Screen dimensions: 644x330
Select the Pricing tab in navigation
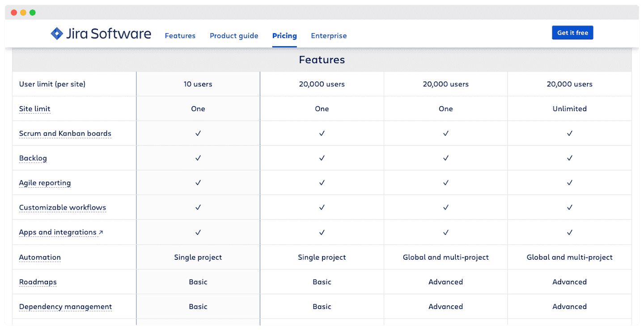(x=284, y=36)
